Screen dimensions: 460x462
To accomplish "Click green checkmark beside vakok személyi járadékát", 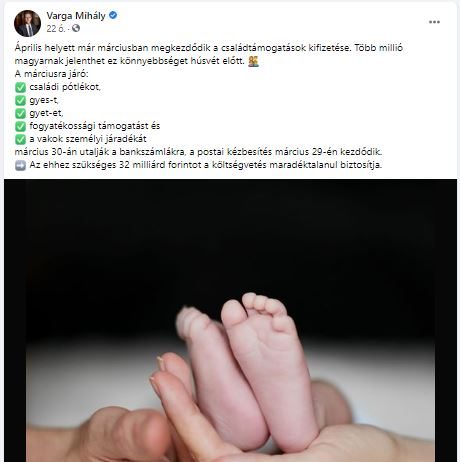I will (20, 139).
